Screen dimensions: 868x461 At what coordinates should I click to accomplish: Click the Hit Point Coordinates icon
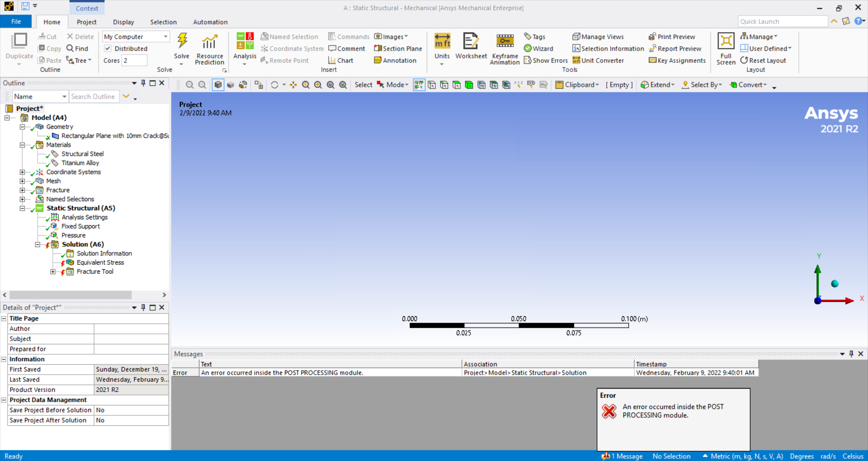(519, 85)
